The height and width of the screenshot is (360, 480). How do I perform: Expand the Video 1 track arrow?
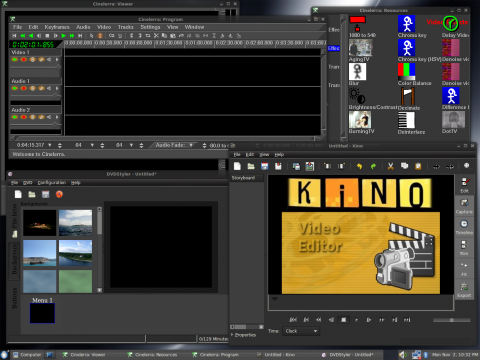pos(57,60)
